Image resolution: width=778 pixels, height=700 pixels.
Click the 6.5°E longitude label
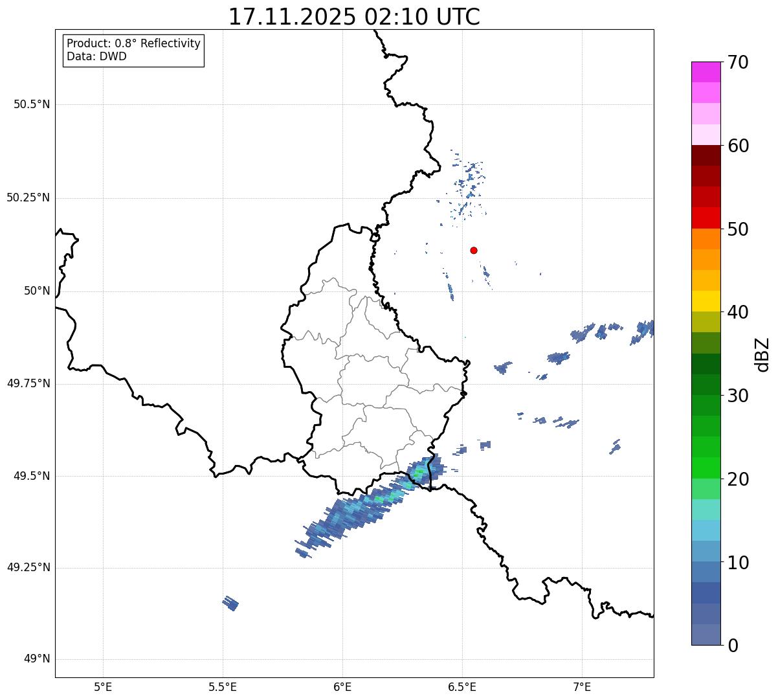click(462, 686)
